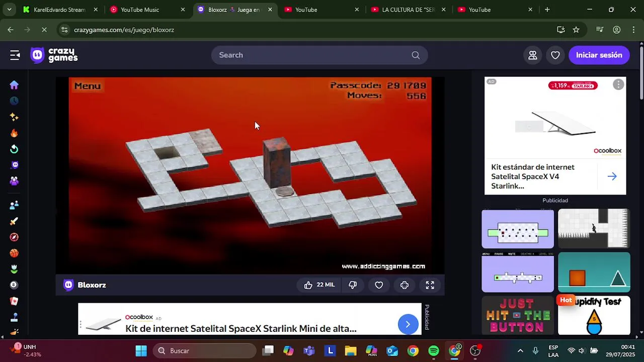
Task: Add Bloxorz to favorites with heart
Action: pos(379,285)
